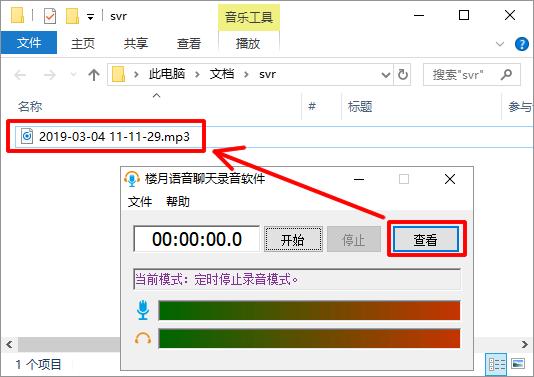Click the 00:00:00.0 timer display
This screenshot has width=534, height=377.
point(197,239)
